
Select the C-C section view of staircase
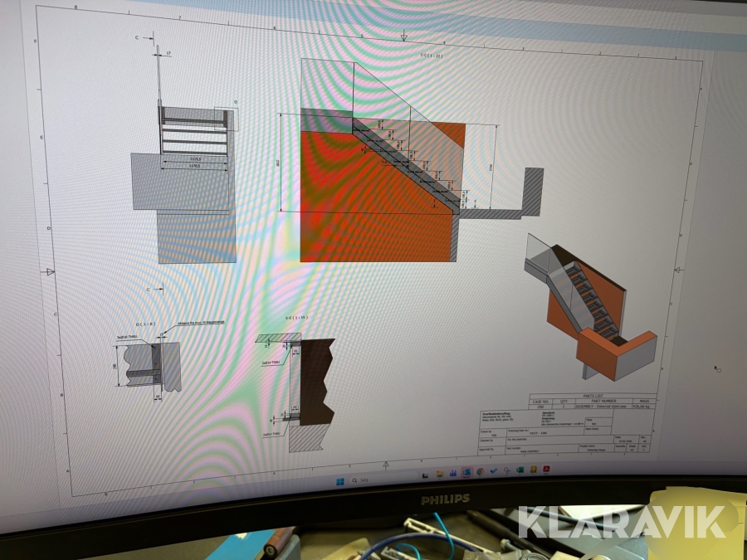click(422, 159)
